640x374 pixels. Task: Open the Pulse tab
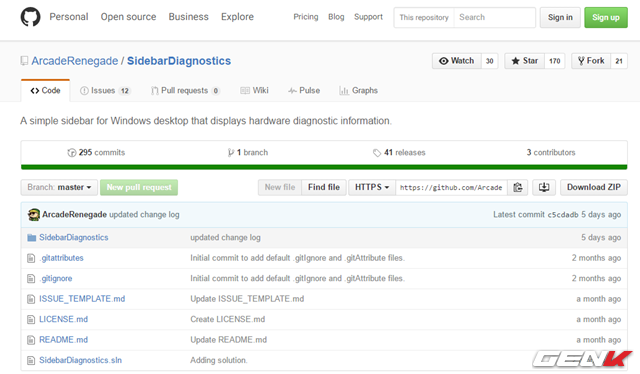point(304,91)
